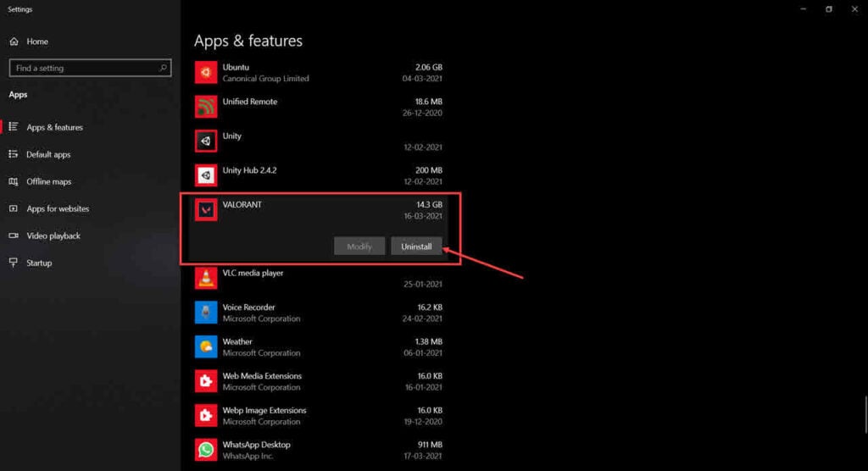Click the greyed Modify button
Viewport: 868px width, 471px height.
(x=359, y=247)
